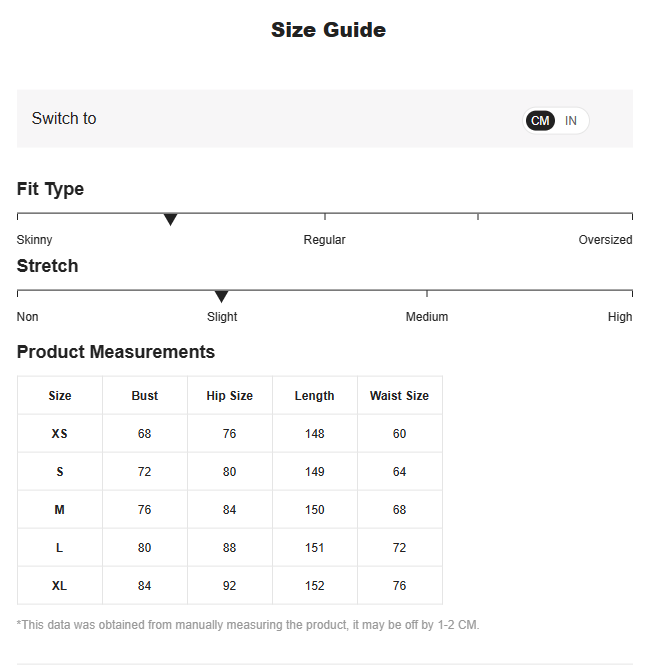
Task: Select the CM unit option
Action: (540, 121)
